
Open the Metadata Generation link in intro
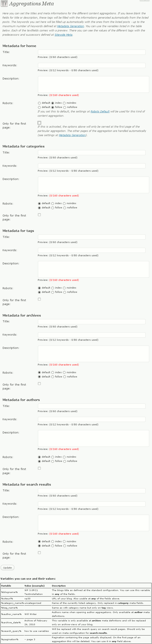71,26
